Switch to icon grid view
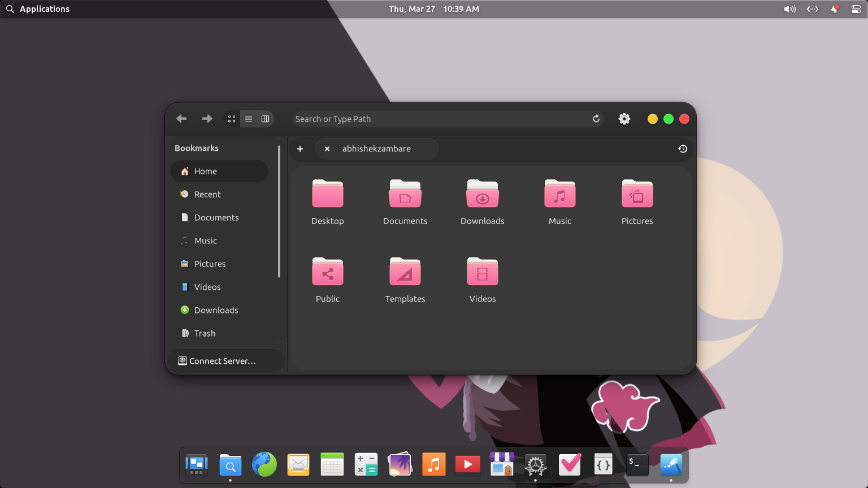 (x=232, y=119)
